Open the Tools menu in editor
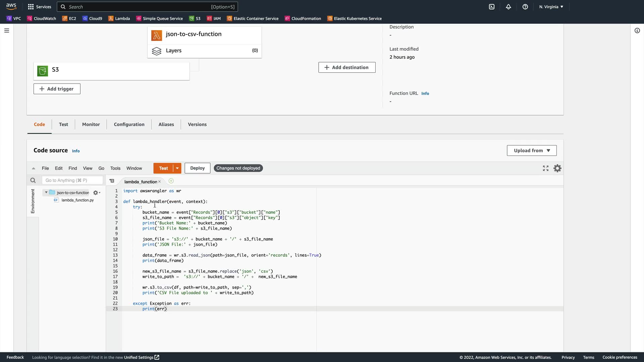Image resolution: width=644 pixels, height=362 pixels. (115, 168)
